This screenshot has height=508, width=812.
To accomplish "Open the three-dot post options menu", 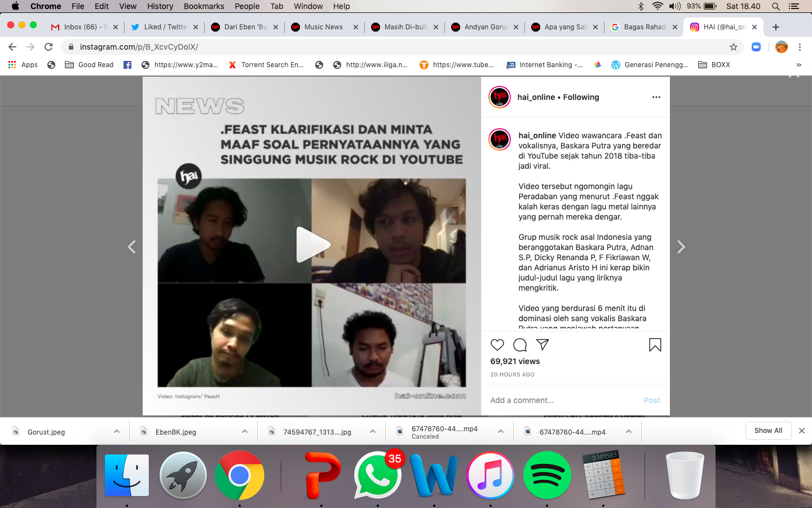I will coord(656,97).
